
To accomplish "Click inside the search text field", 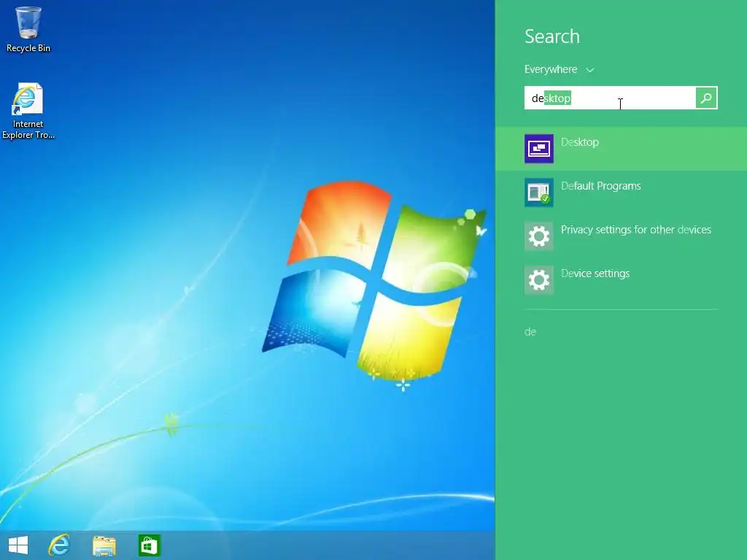I will [610, 98].
